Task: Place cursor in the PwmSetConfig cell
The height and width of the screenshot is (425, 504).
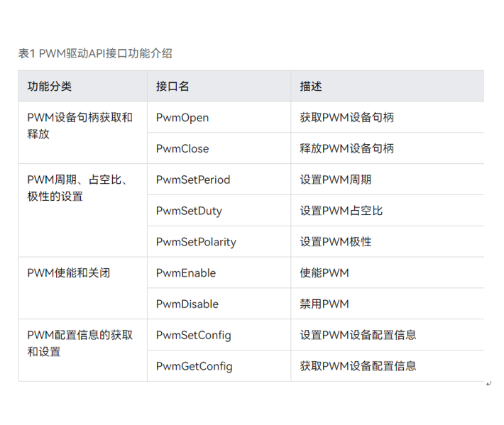Action: pyautogui.click(x=194, y=335)
